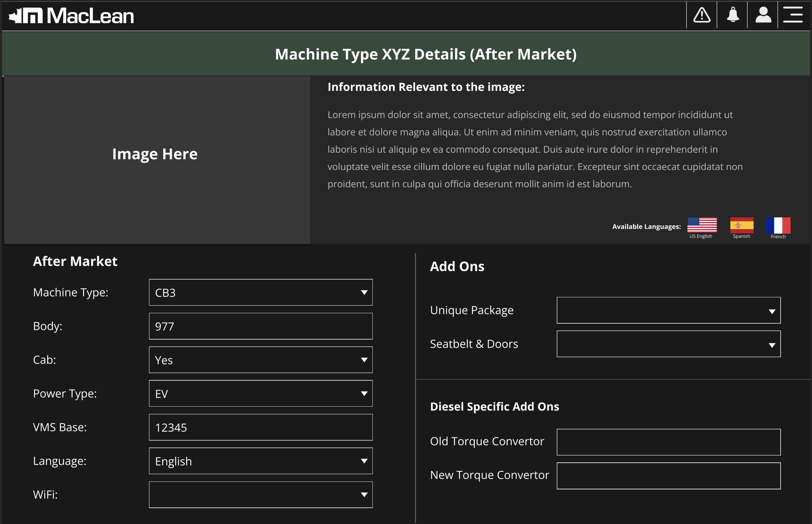Viewport: 812px width, 524px height.
Task: Click the warning triangle alert icon
Action: (702, 15)
